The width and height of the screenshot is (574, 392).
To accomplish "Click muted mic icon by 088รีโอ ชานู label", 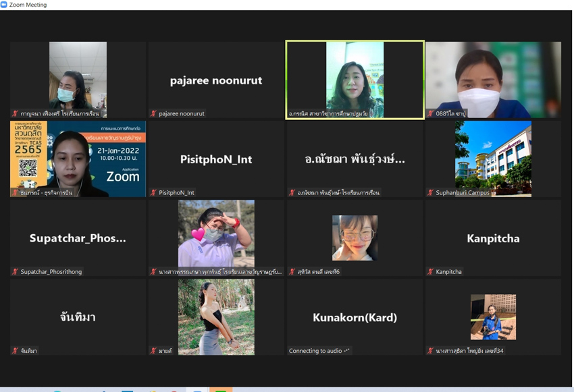I will pos(431,114).
